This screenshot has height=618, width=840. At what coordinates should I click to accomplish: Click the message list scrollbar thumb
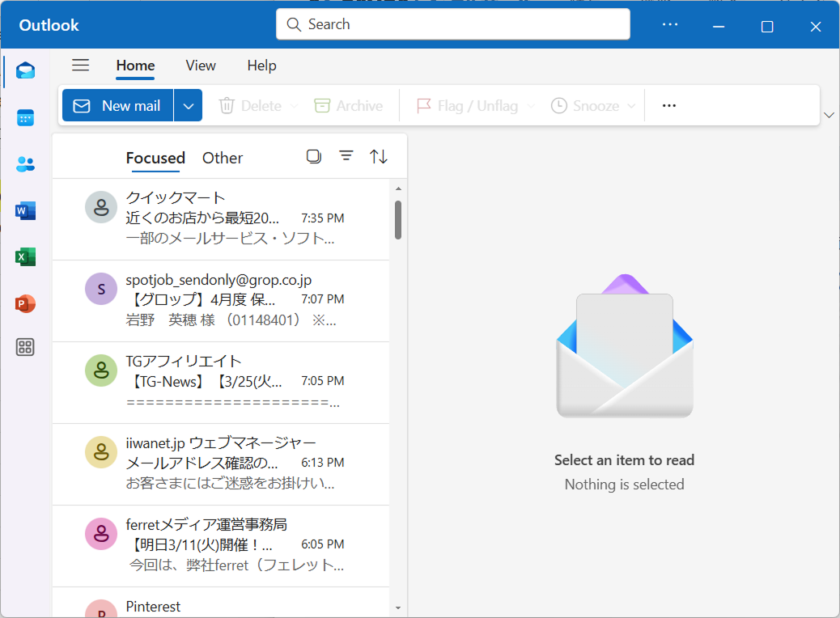[398, 219]
